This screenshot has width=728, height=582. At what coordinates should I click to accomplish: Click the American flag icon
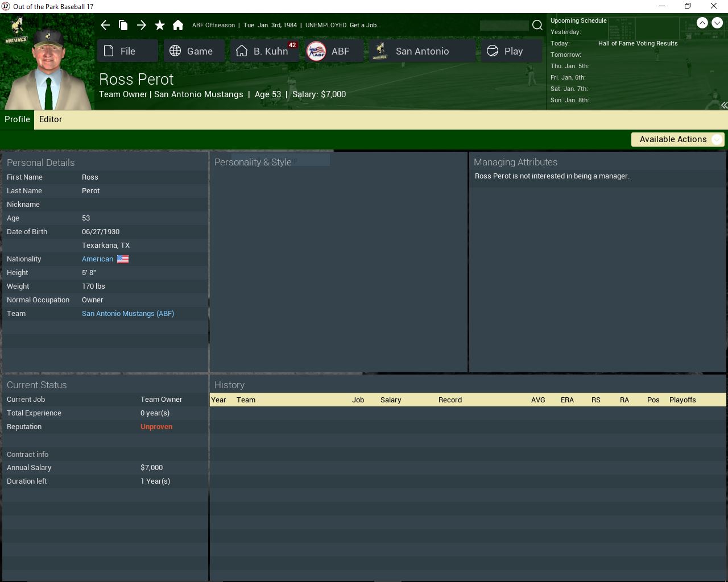[123, 259]
